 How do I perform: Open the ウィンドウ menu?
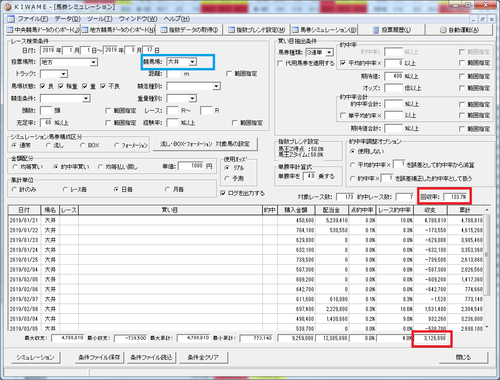pos(138,19)
